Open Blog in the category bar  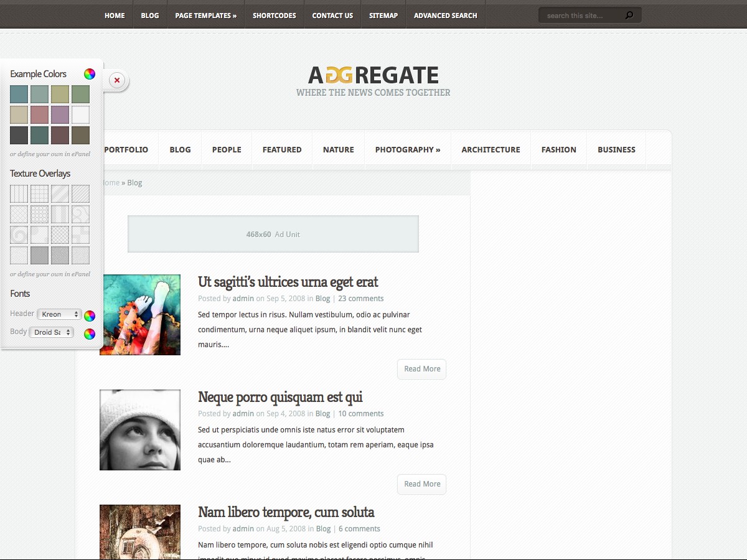180,149
